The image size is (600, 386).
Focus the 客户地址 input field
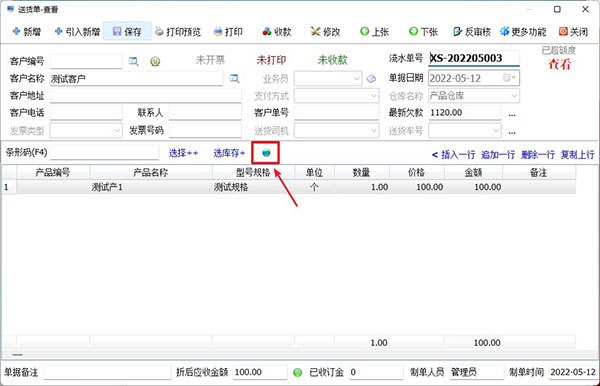click(x=145, y=96)
